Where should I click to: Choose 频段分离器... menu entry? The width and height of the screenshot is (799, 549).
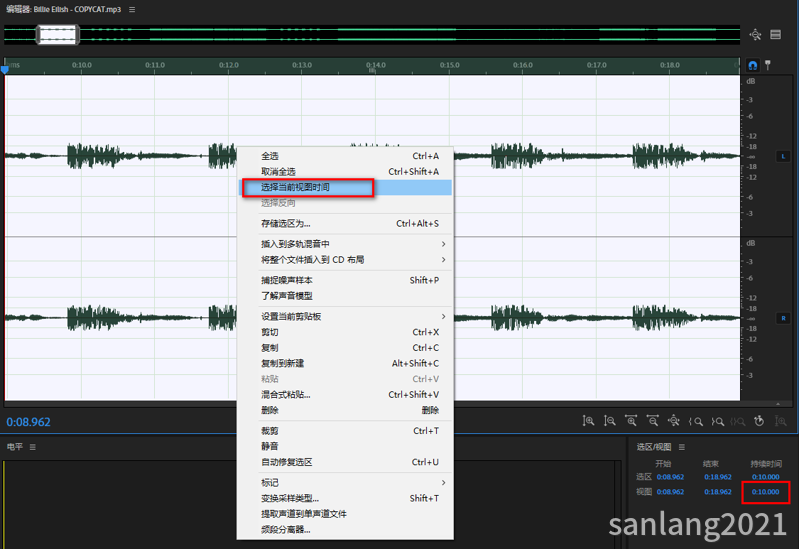[x=345, y=530]
